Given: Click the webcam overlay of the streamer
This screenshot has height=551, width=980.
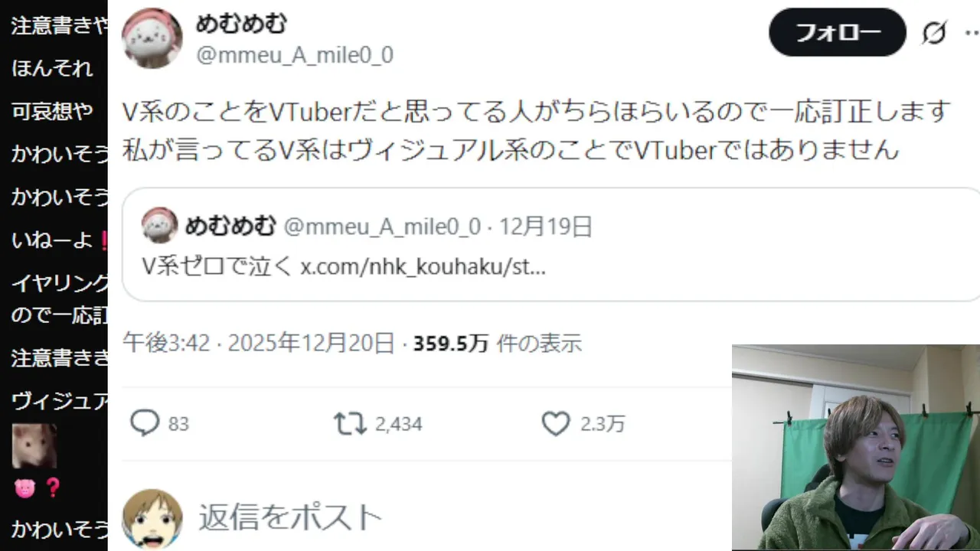Looking at the screenshot, I should [856, 448].
